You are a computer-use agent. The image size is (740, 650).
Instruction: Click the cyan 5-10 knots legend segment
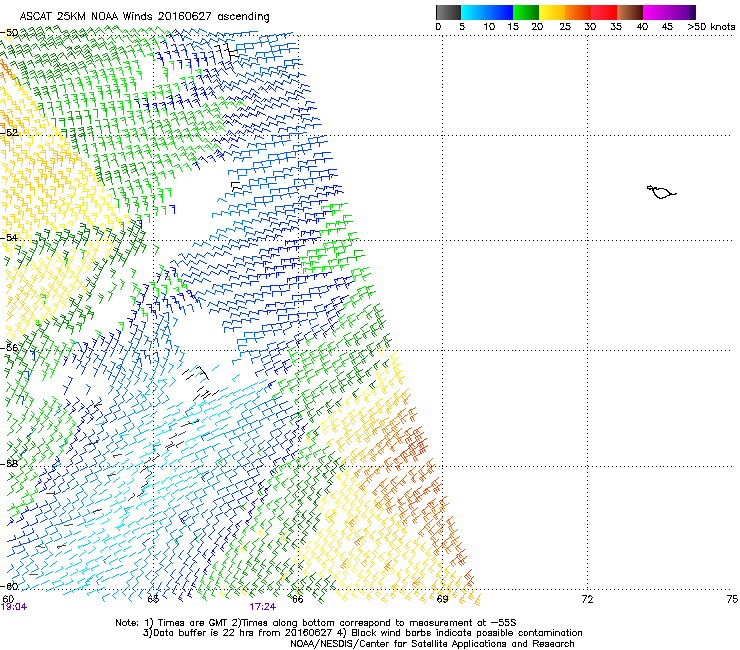tap(473, 12)
